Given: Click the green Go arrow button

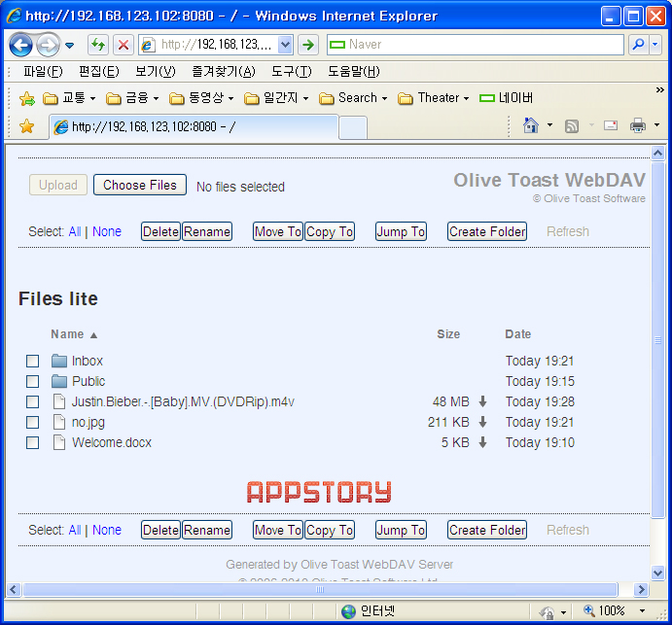Looking at the screenshot, I should pos(308,45).
